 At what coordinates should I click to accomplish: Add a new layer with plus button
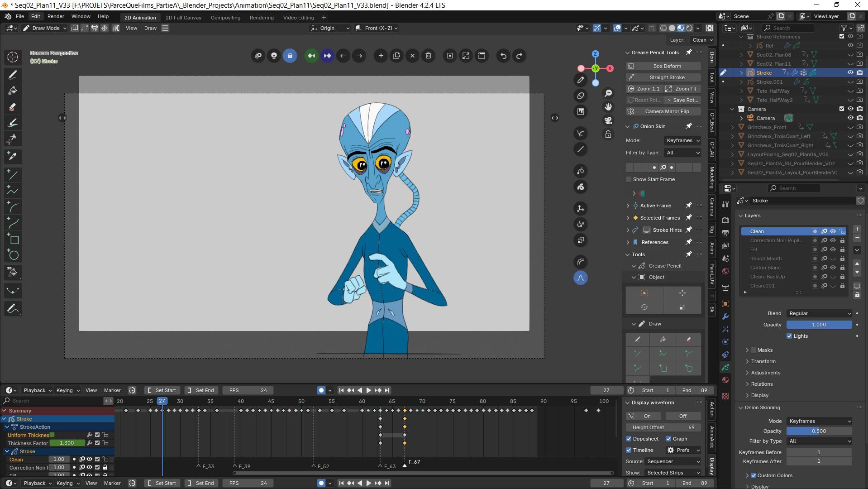coord(857,229)
